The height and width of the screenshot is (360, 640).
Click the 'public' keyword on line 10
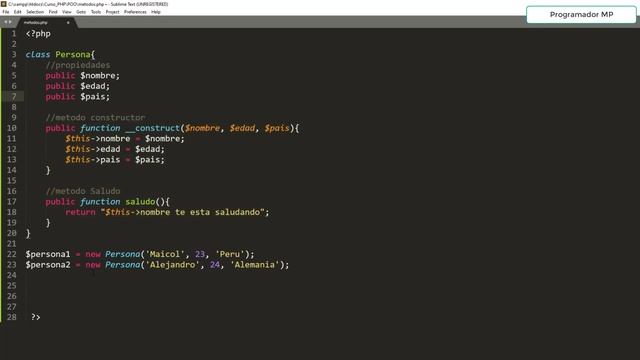coord(60,128)
